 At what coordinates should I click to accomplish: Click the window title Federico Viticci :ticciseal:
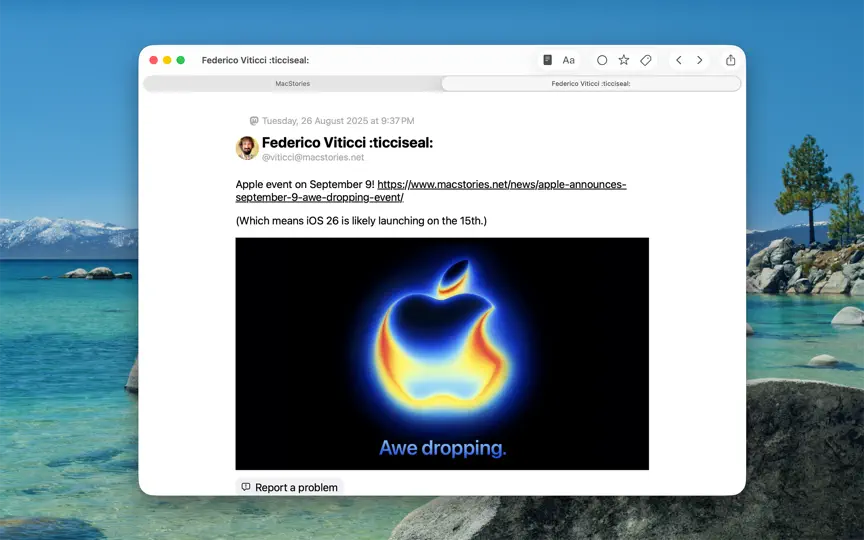click(x=255, y=60)
